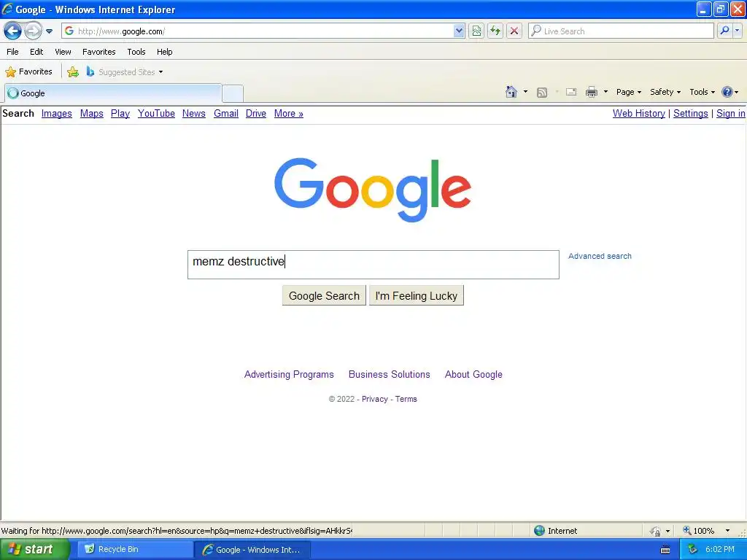This screenshot has height=560, width=747.
Task: Click the Live Search magnifier button
Action: (x=724, y=31)
